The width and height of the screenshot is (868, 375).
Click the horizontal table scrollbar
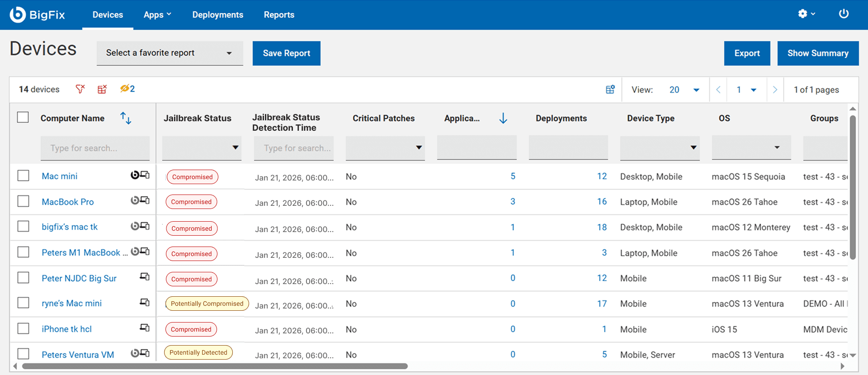[x=215, y=366]
